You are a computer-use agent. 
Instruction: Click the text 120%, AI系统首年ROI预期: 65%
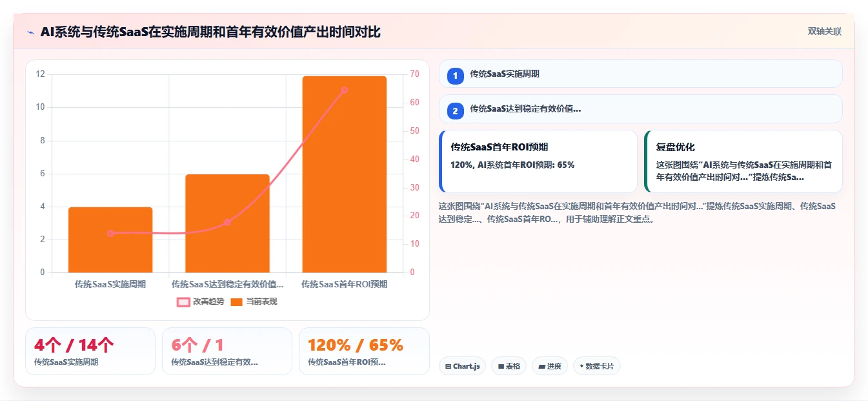(x=512, y=165)
